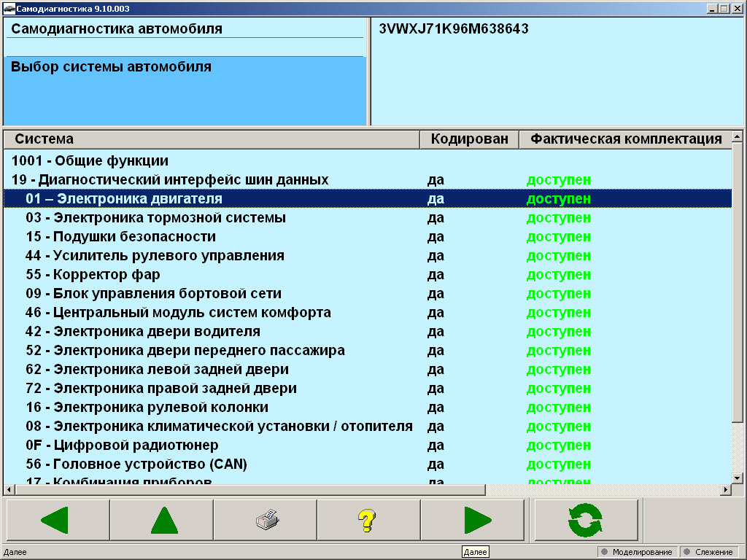Click the down arrow of the vertical scrollbar
Image resolution: width=747 pixels, height=560 pixels.
739,478
